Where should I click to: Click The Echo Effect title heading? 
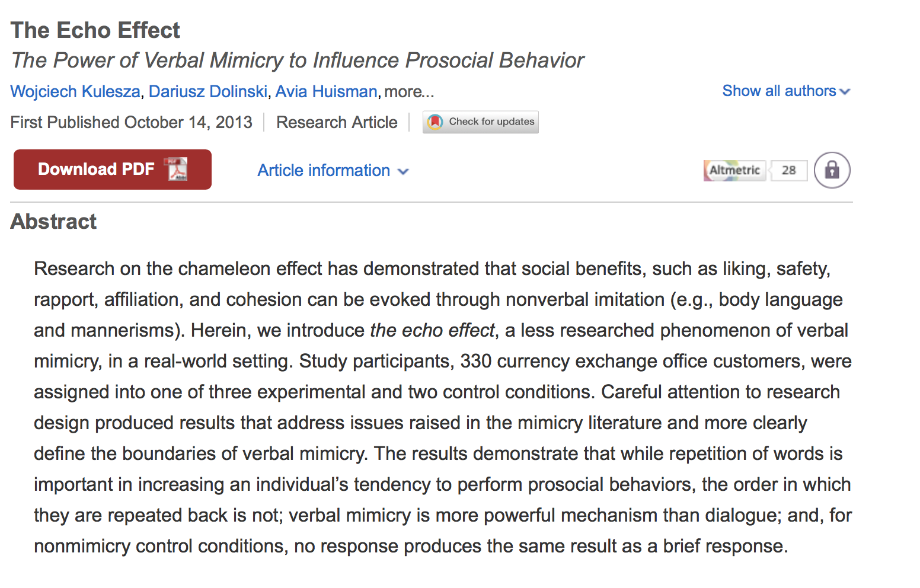[95, 30]
